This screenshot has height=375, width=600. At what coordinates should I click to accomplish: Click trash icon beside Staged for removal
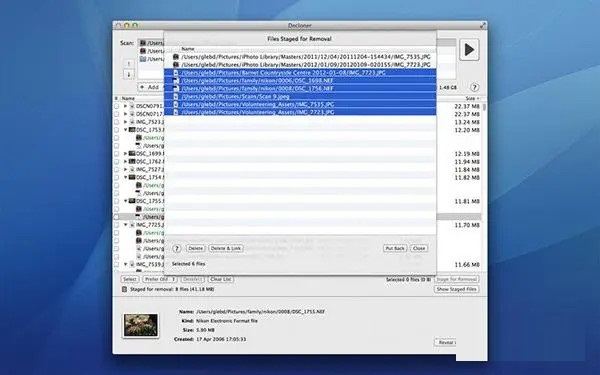point(124,289)
